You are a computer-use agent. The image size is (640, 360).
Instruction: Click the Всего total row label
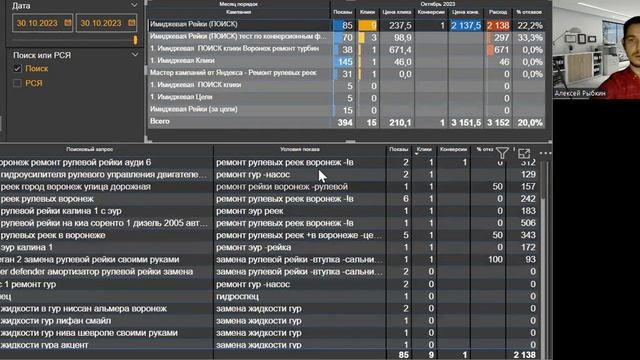click(x=160, y=122)
